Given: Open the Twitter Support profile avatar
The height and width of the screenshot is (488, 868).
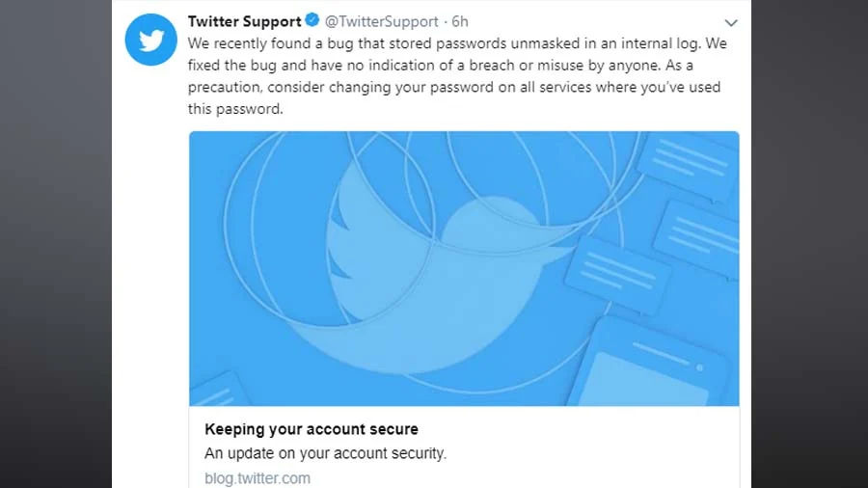Looking at the screenshot, I should coord(150,40).
